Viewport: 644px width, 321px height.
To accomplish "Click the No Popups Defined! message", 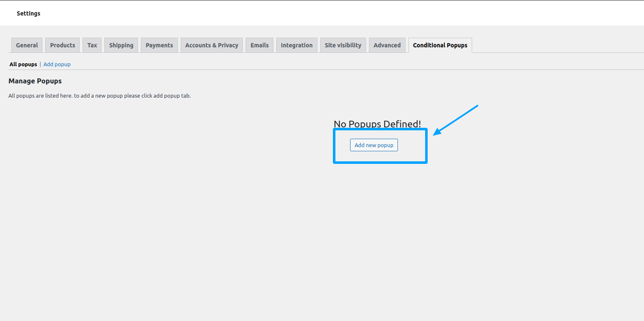I will (377, 124).
